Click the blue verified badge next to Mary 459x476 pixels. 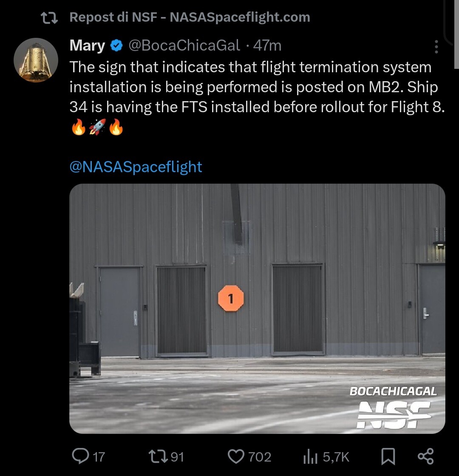(117, 45)
